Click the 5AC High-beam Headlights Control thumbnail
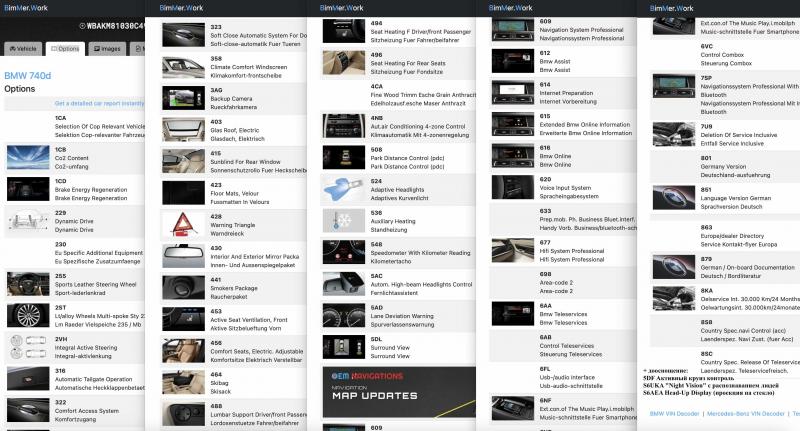The width and height of the screenshot is (800, 431). (x=344, y=284)
